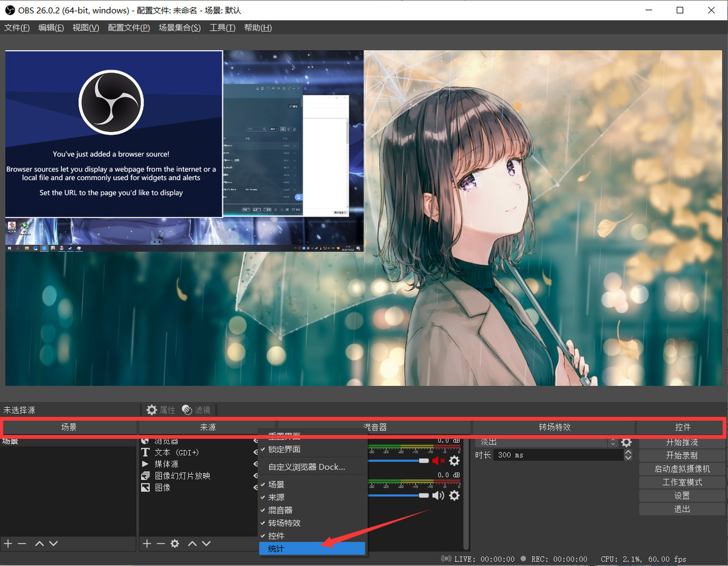Image resolution: width=728 pixels, height=566 pixels.
Task: Move the selected source up with arrow
Action: coord(192,543)
